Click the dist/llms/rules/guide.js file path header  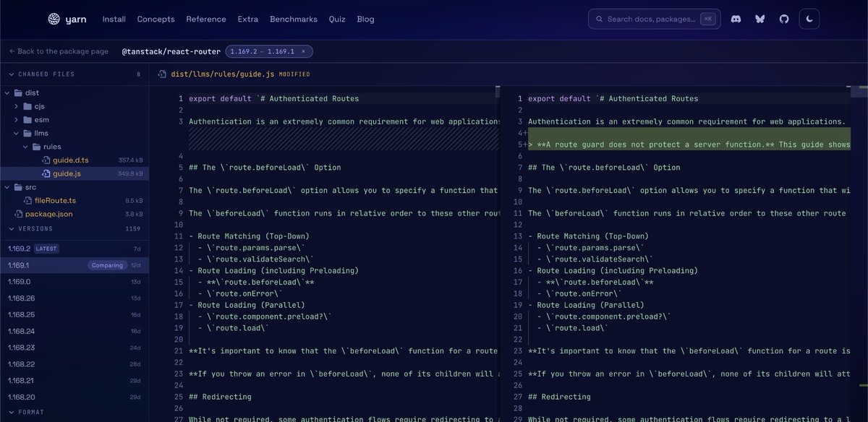pyautogui.click(x=223, y=74)
